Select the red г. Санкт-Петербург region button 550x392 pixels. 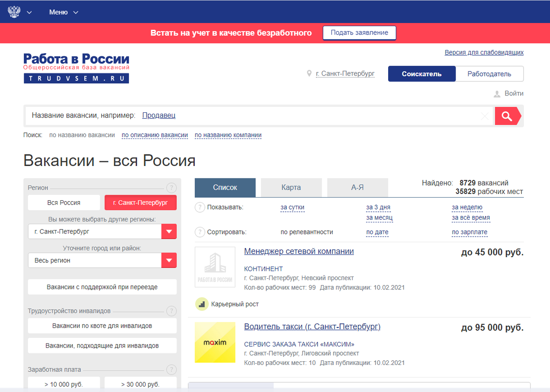[140, 203]
